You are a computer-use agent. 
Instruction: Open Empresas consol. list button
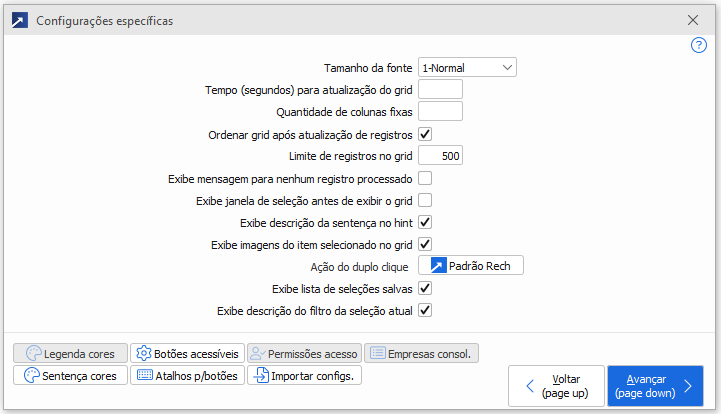pyautogui.click(x=422, y=353)
